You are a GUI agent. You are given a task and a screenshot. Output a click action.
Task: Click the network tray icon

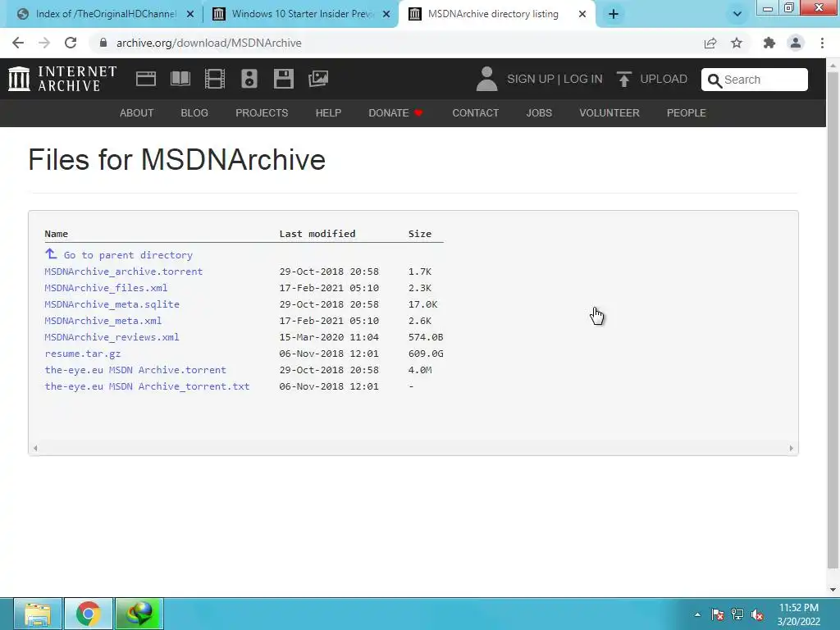click(x=737, y=614)
